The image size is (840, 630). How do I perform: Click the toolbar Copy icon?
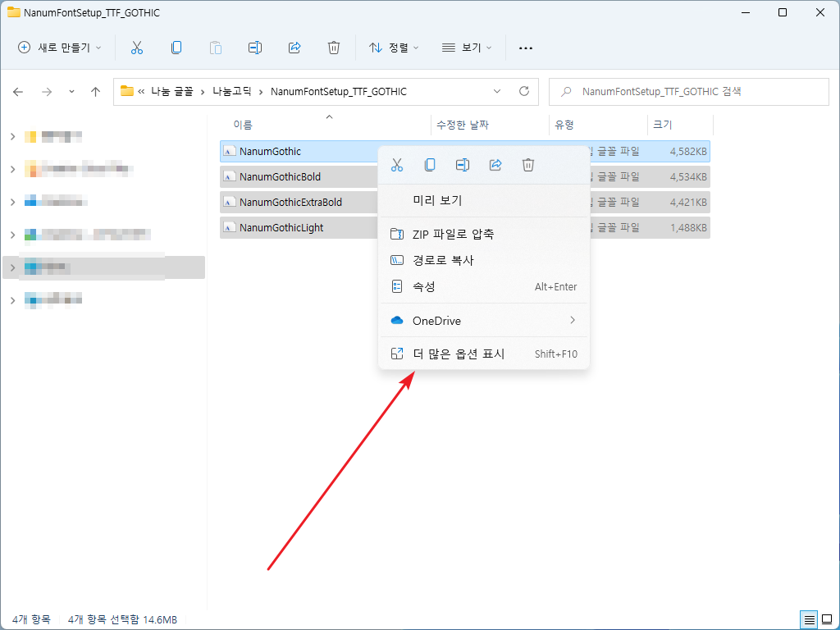click(x=176, y=48)
